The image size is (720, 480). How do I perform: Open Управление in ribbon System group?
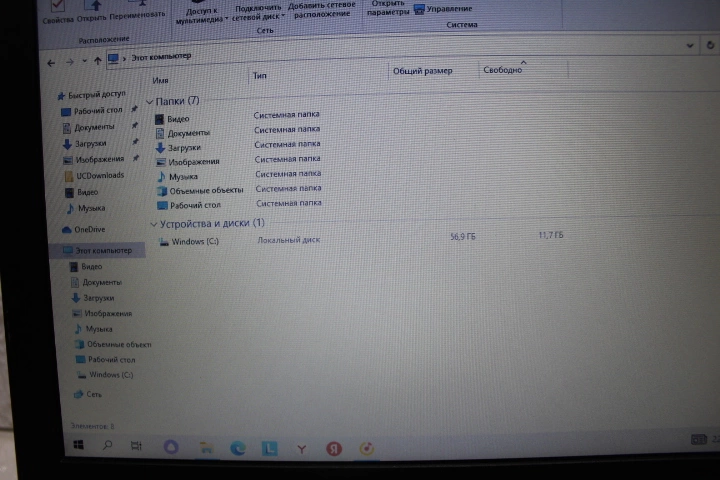click(450, 8)
